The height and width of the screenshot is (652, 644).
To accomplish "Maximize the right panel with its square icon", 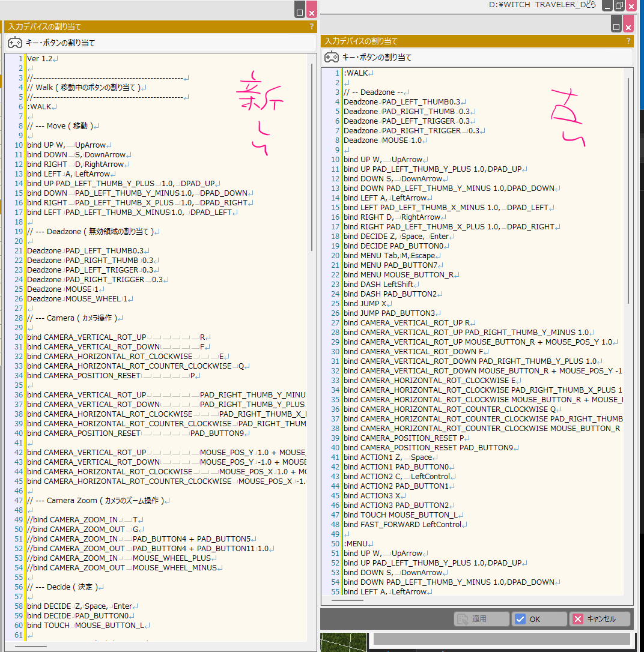I will pos(616,23).
